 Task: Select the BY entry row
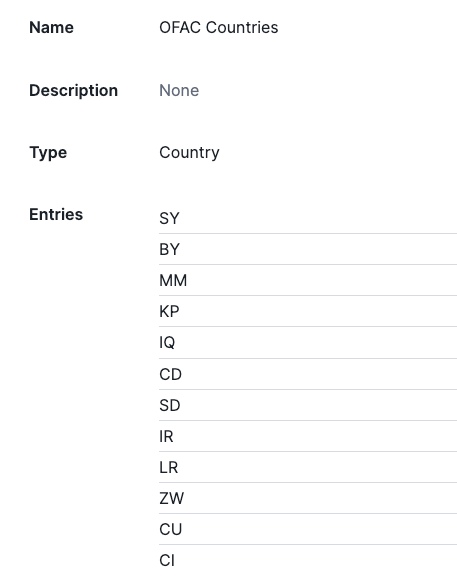[308, 249]
